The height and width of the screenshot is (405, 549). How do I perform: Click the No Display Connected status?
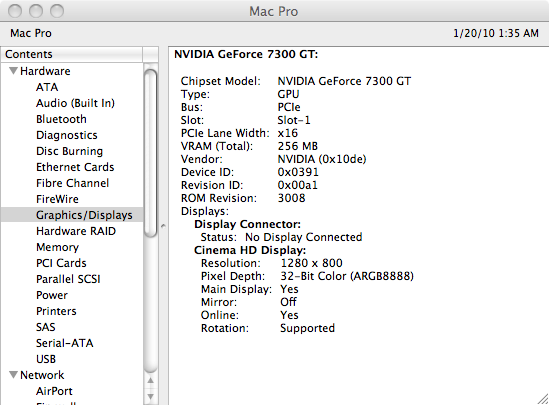(304, 237)
